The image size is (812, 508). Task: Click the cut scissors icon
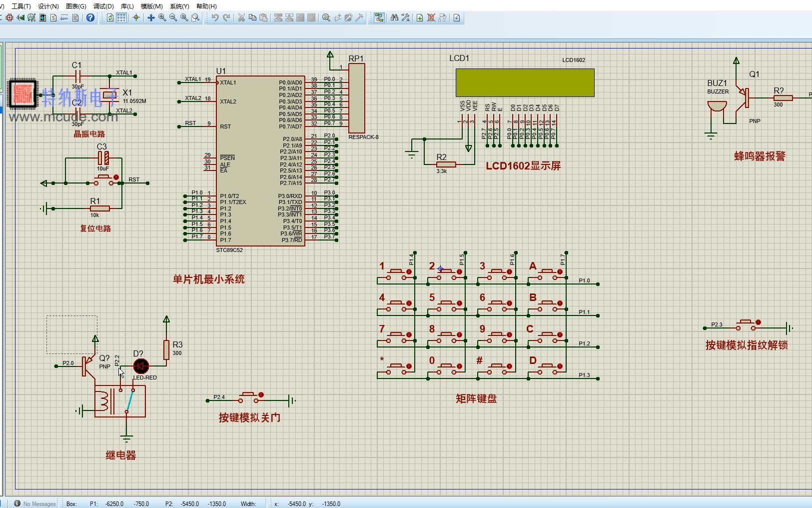point(241,17)
